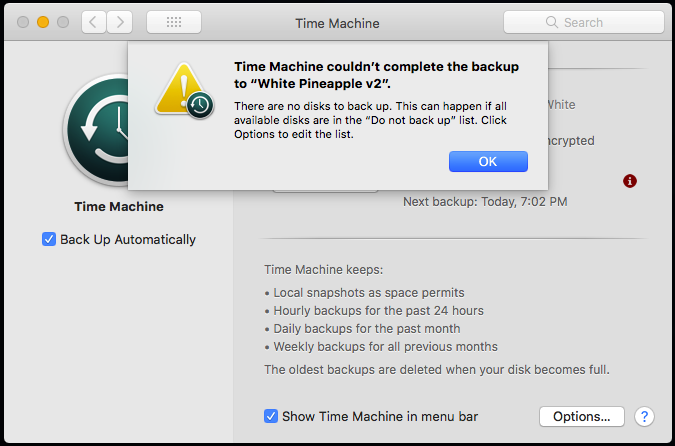Screen dimensions: 675x446
Task: Go forward with the right chevron button
Action: coord(119,22)
